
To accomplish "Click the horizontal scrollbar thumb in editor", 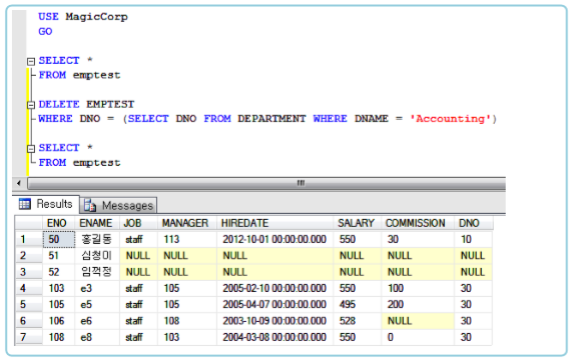I will click(x=266, y=183).
